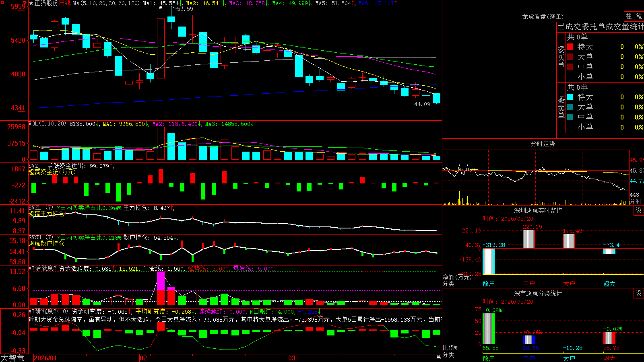Switch 龙虎看盘 to 笔 tick view

pos(639,16)
